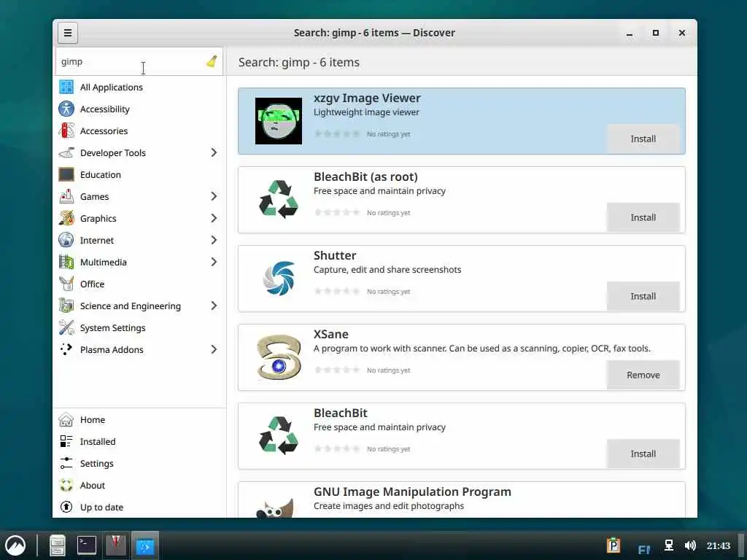The height and width of the screenshot is (560, 747).
Task: Click the All Applications category icon
Action: tap(66, 87)
